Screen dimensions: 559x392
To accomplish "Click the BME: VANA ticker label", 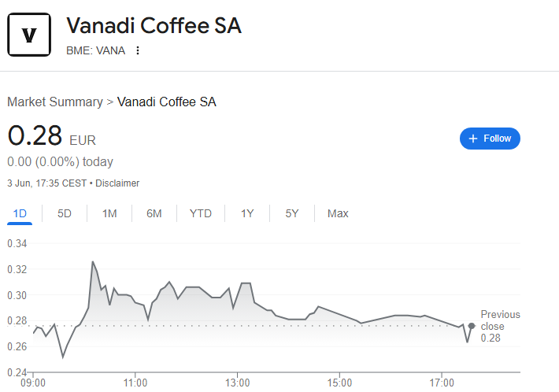I will [x=95, y=51].
